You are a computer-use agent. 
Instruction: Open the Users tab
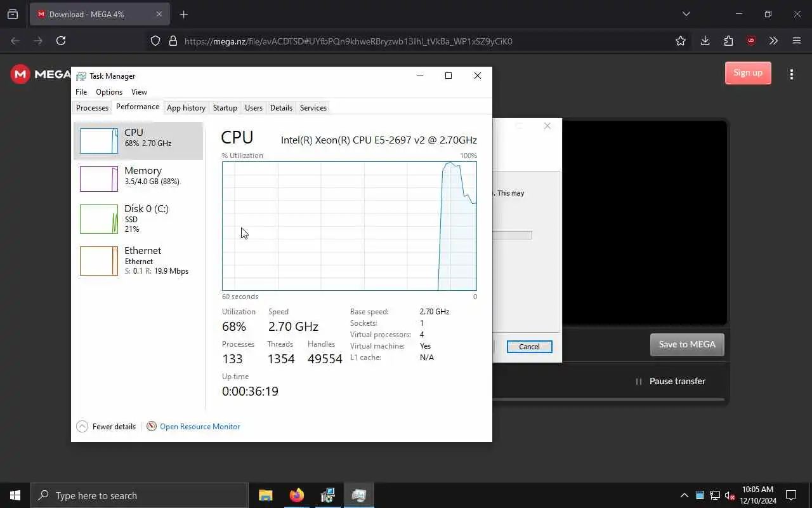(x=254, y=108)
